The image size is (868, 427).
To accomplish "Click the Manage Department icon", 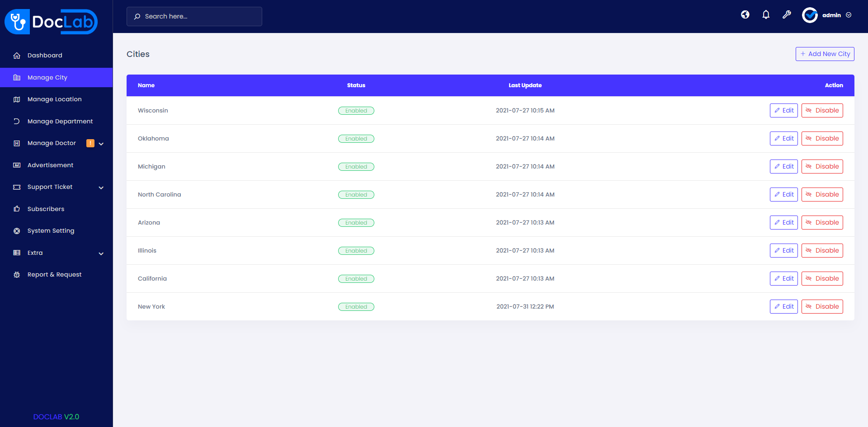I will click(x=17, y=121).
